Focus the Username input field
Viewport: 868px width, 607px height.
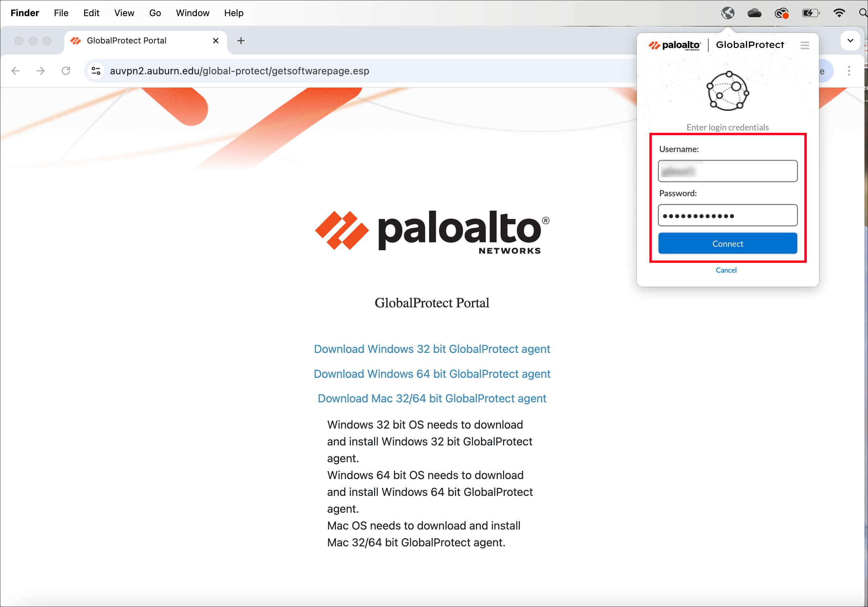pos(728,171)
